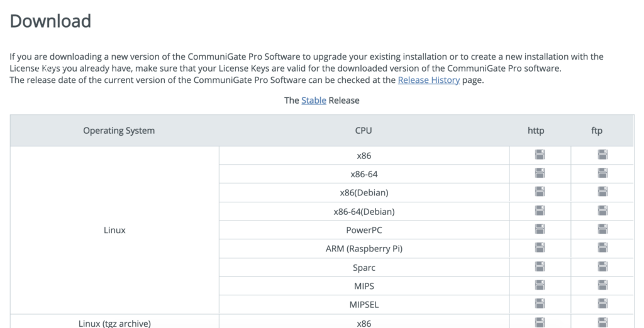The image size is (644, 328).
Task: Download PowerPC build via http
Action: [540, 230]
